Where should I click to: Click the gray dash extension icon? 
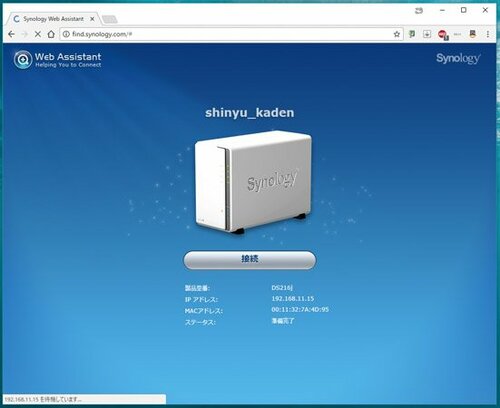tap(457, 34)
